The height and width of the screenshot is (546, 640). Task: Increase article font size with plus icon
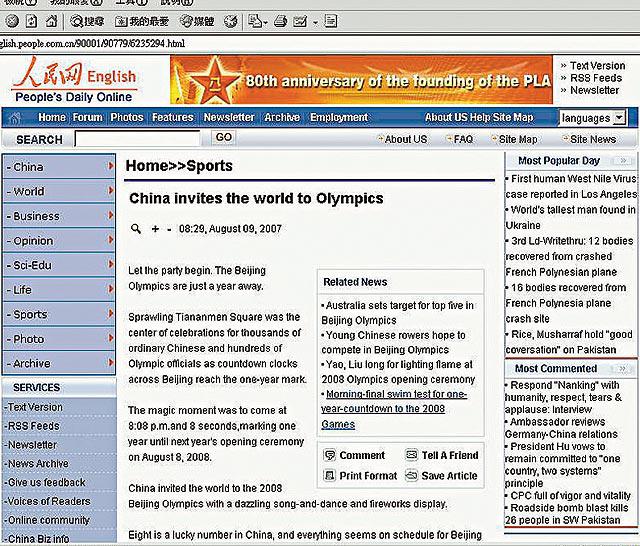(x=155, y=229)
